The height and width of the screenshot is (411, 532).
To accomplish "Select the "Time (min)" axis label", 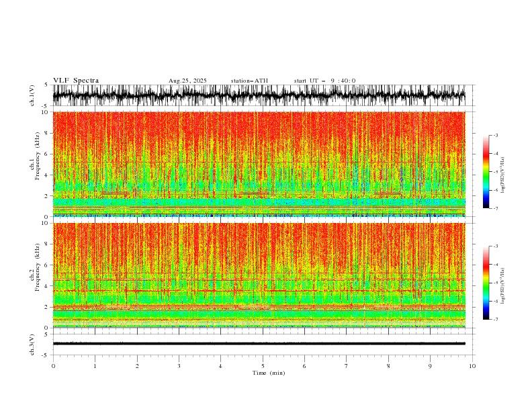I will tap(269, 373).
